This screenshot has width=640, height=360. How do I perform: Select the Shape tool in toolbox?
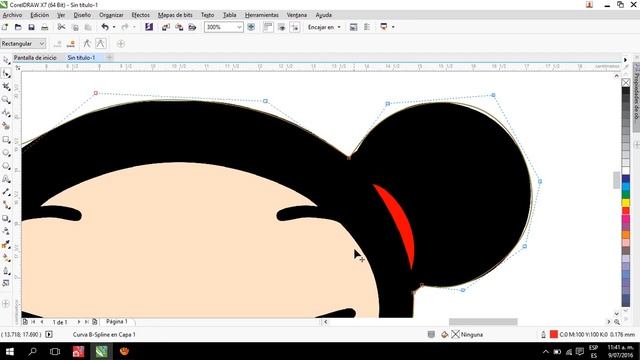6,74
